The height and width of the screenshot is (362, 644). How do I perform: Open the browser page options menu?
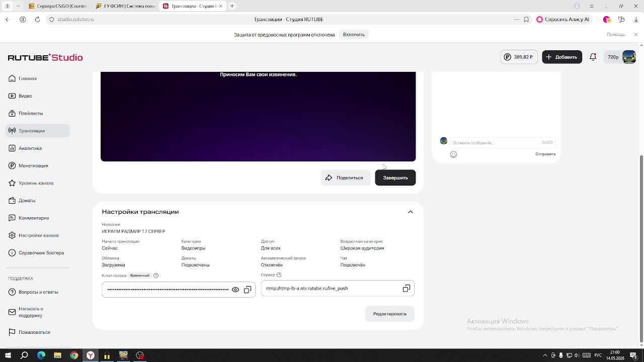[517, 19]
